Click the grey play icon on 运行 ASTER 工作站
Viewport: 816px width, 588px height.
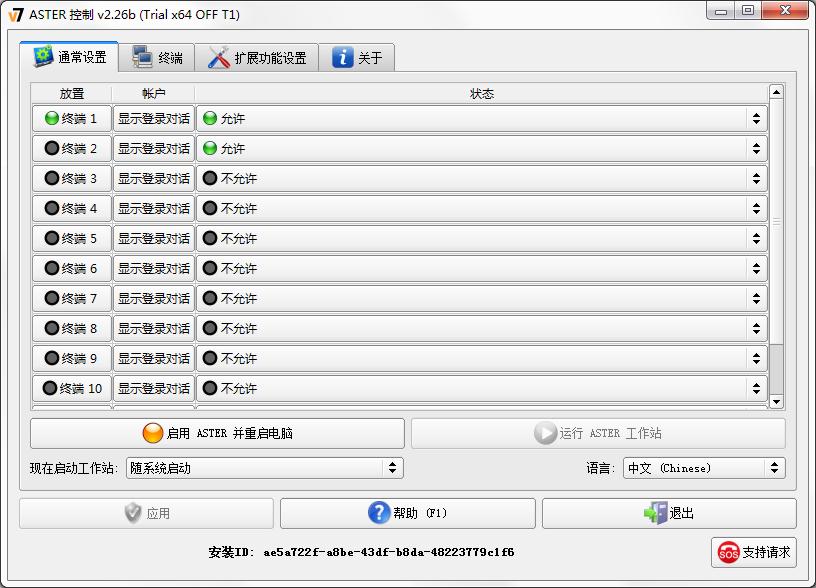pyautogui.click(x=545, y=433)
